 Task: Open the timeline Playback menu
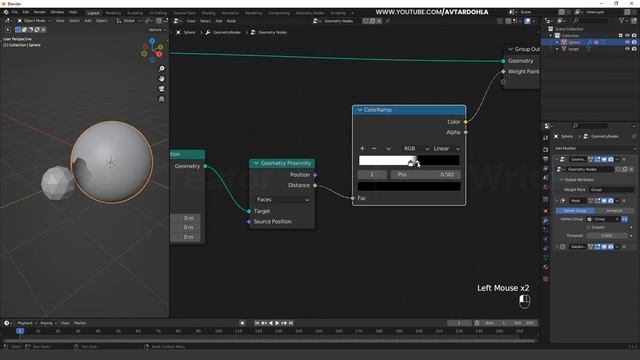click(x=27, y=323)
